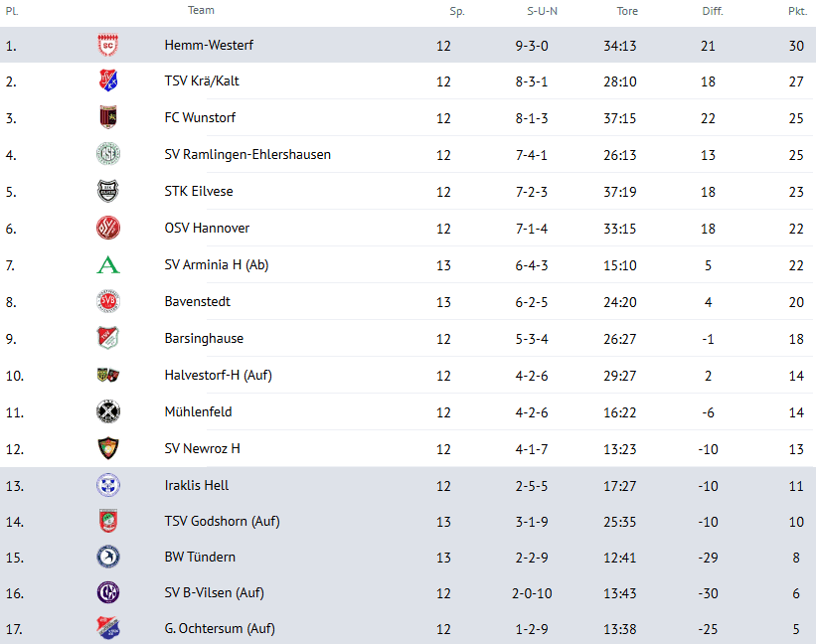Image resolution: width=816 pixels, height=644 pixels.
Task: Click the Diff. column header
Action: 712,11
